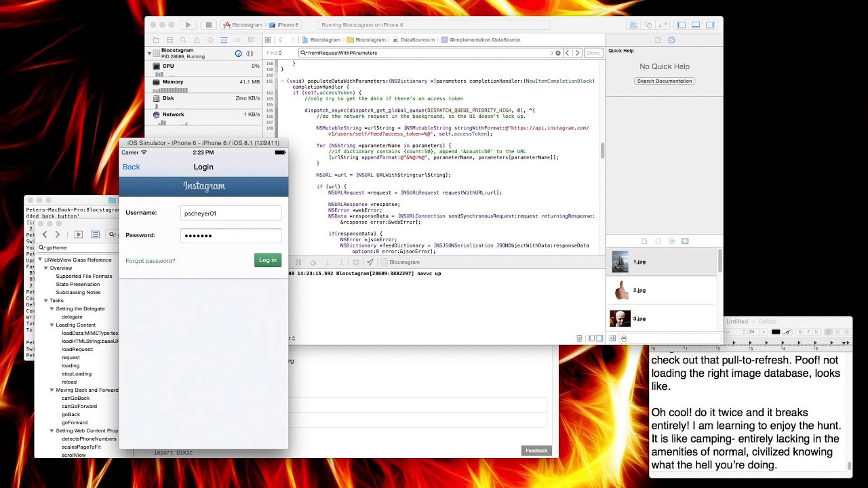Click the Feedback button in documentation window
The width and height of the screenshot is (868, 488).
[536, 451]
